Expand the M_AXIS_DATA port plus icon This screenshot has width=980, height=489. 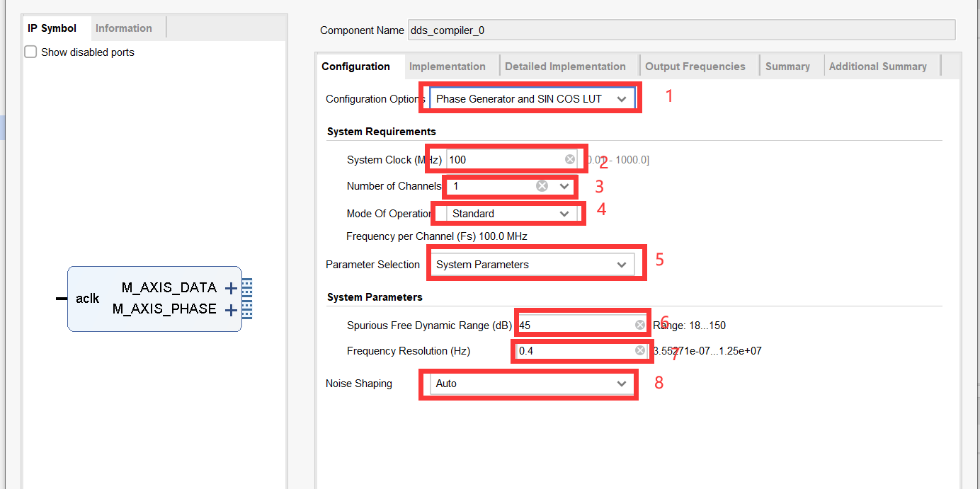click(x=231, y=288)
